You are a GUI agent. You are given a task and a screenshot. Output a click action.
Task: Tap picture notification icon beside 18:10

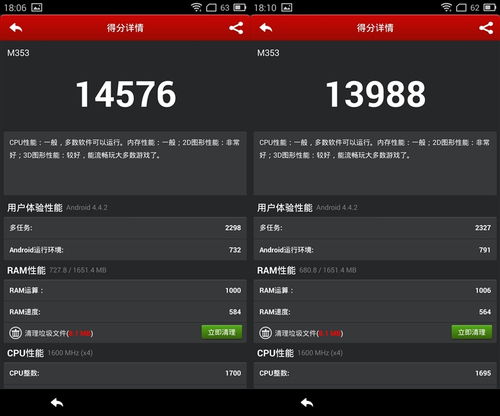click(x=287, y=7)
